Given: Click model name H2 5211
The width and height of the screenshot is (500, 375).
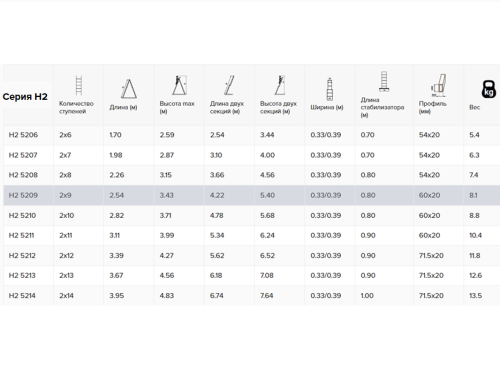Looking at the screenshot, I should [x=21, y=235].
